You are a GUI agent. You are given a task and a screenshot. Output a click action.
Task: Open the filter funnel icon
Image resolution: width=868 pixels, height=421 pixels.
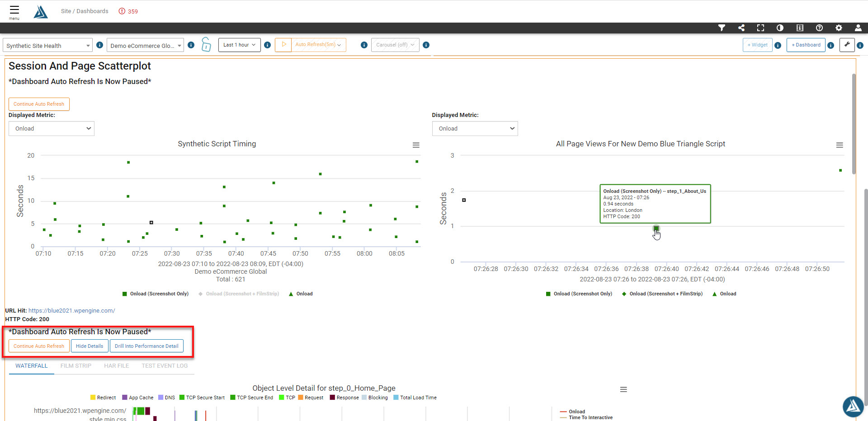tap(722, 28)
